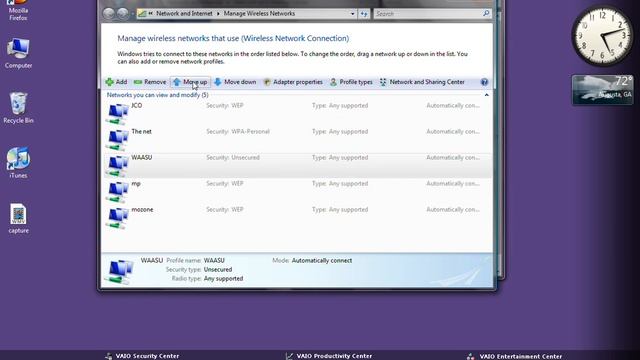Viewport: 640px width, 360px height.
Task: Open the iTunes desktop icon
Action: tap(18, 162)
